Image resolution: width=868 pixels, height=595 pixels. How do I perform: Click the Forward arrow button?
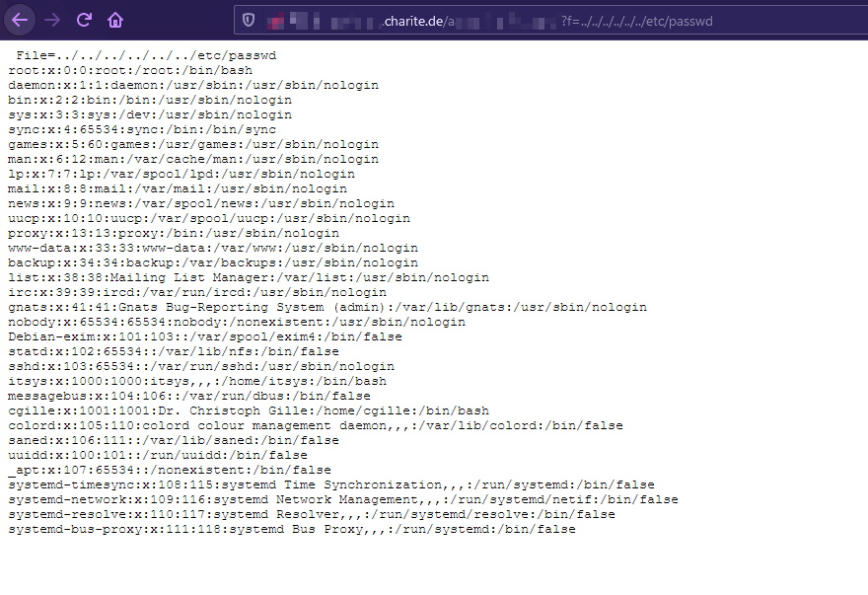(52, 21)
